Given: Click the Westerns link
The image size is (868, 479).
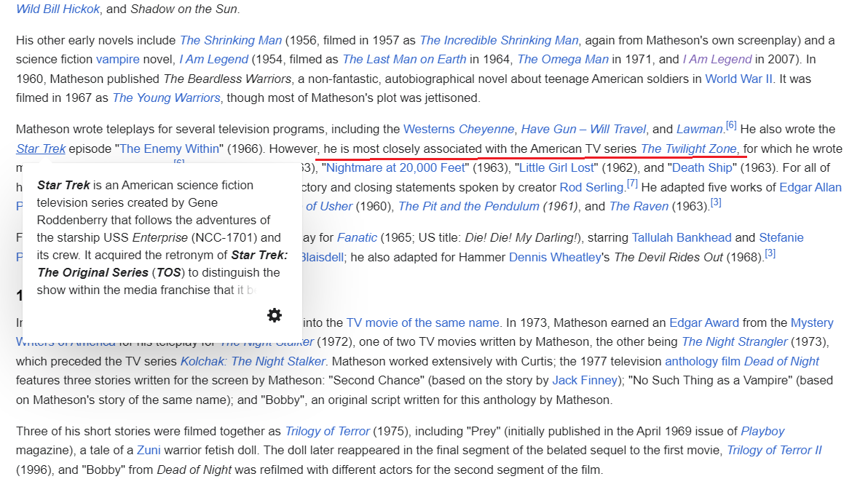Looking at the screenshot, I should pos(429,130).
